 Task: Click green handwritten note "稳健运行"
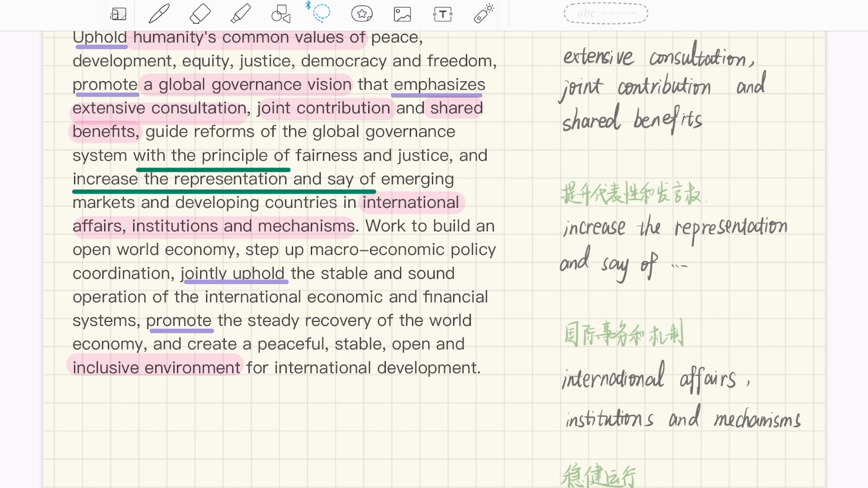pos(599,477)
